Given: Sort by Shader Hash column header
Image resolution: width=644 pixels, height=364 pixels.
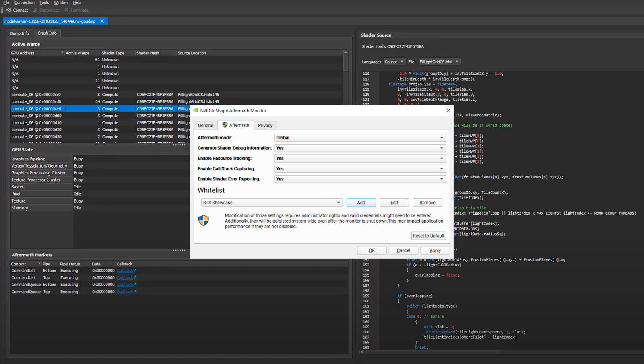Looking at the screenshot, I should [x=156, y=53].
